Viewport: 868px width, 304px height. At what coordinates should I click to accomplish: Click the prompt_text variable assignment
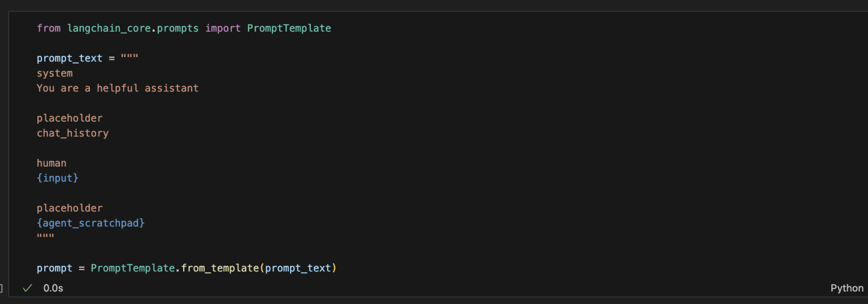coord(70,58)
